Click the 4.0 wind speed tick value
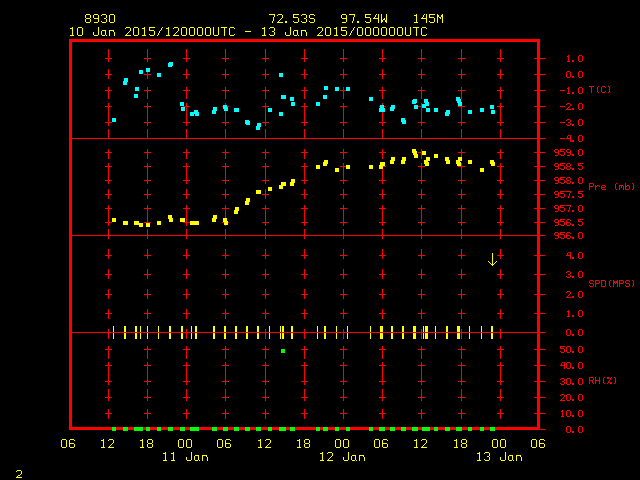This screenshot has width=640, height=480. coord(574,256)
